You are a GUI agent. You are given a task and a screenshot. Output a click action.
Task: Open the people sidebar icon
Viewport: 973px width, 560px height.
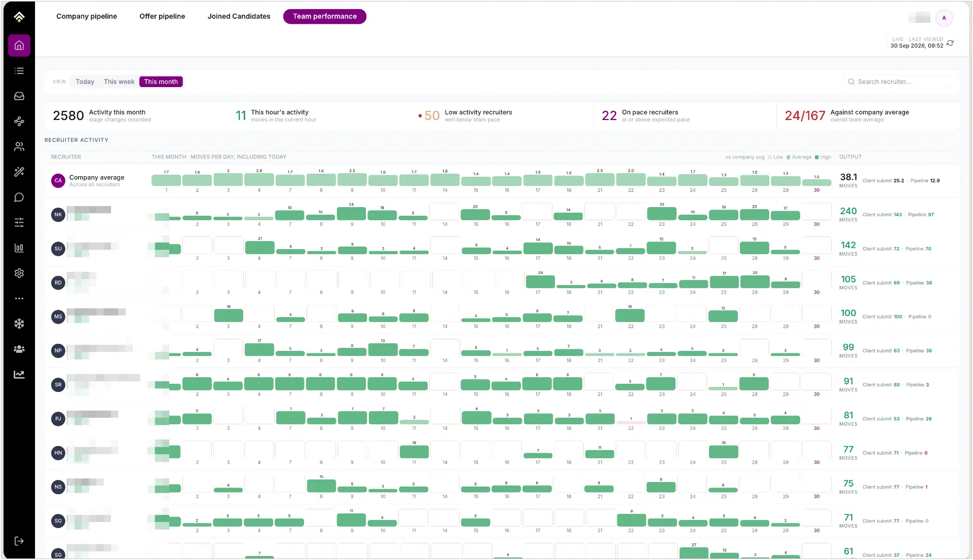[19, 147]
